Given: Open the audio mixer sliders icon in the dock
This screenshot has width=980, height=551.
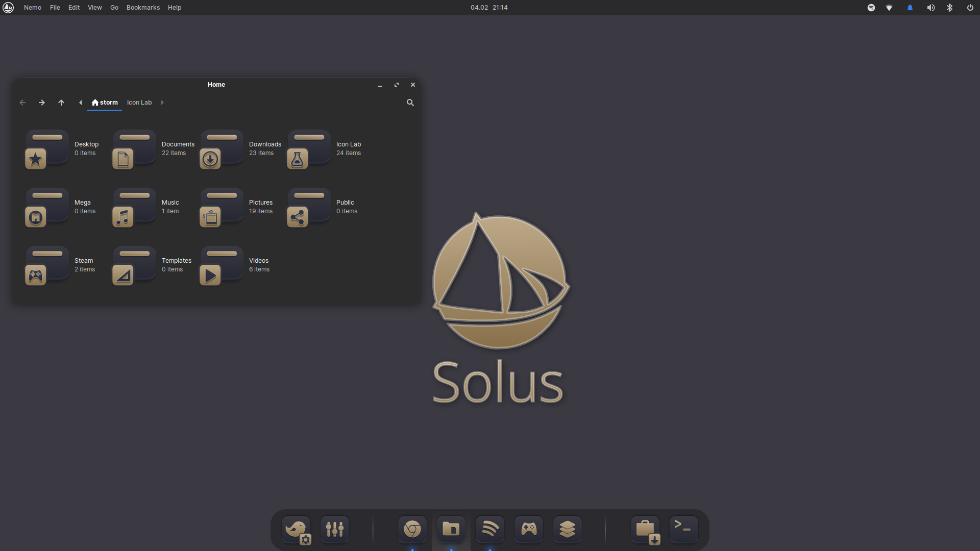Looking at the screenshot, I should click(335, 529).
